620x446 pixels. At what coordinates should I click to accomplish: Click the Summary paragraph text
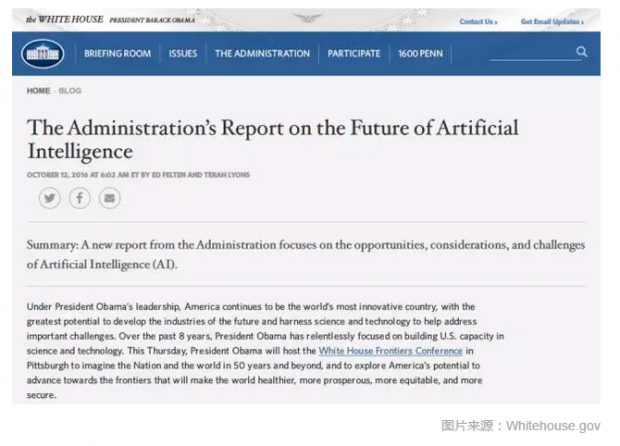(x=306, y=254)
